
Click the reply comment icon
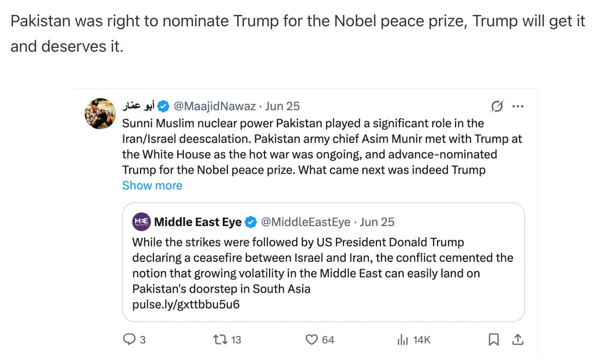coord(129,339)
